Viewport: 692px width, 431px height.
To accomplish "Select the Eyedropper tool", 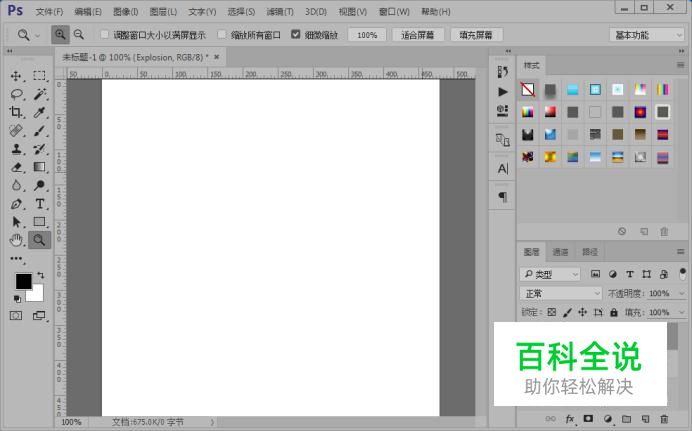I will [x=39, y=112].
